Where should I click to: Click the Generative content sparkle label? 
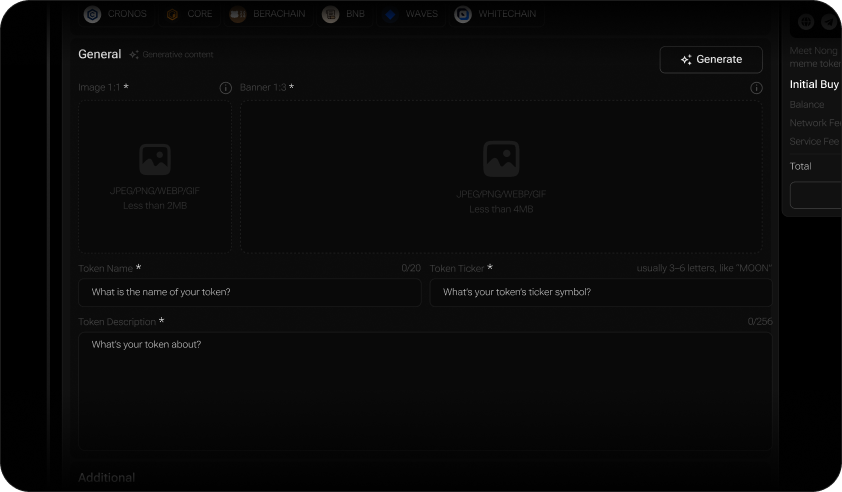[x=171, y=55]
